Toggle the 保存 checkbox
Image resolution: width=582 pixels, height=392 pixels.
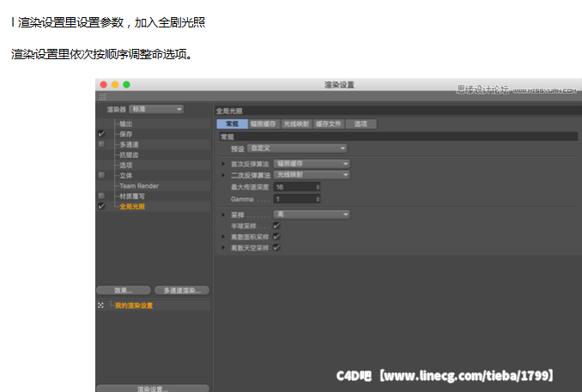coord(101,134)
